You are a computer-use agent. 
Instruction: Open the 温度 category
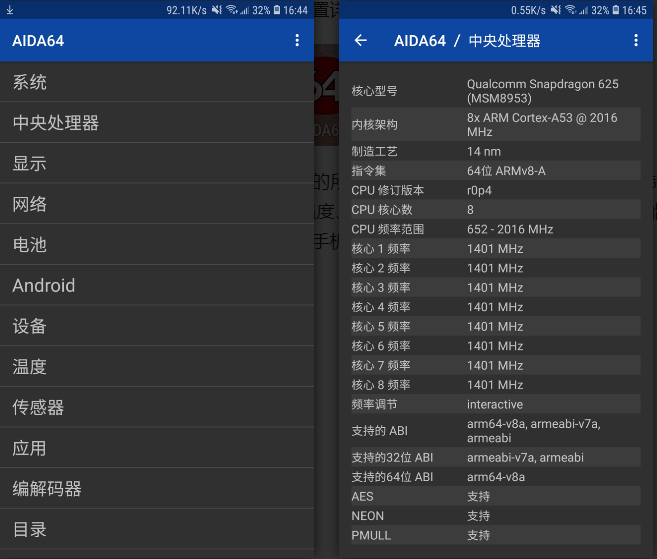point(157,366)
